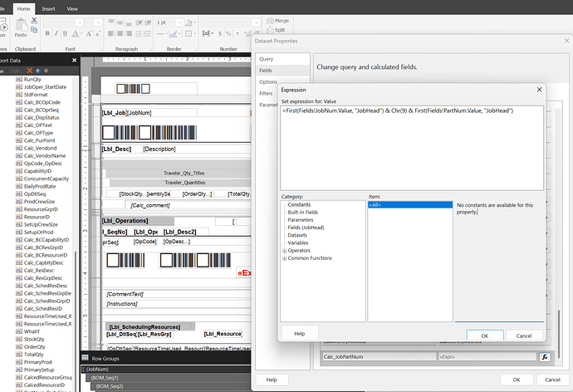Click the increase indent icon
This screenshot has height=392, width=573.
coord(148,22)
